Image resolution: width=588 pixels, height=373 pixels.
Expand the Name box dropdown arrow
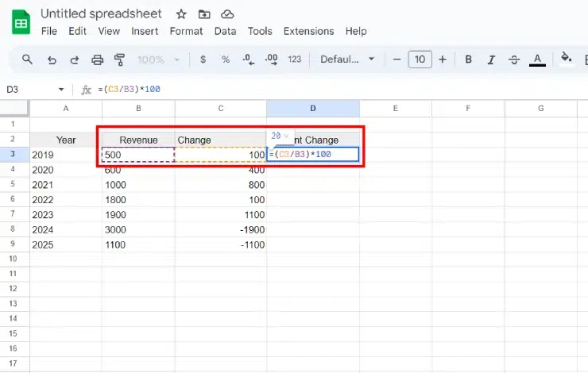tap(61, 90)
